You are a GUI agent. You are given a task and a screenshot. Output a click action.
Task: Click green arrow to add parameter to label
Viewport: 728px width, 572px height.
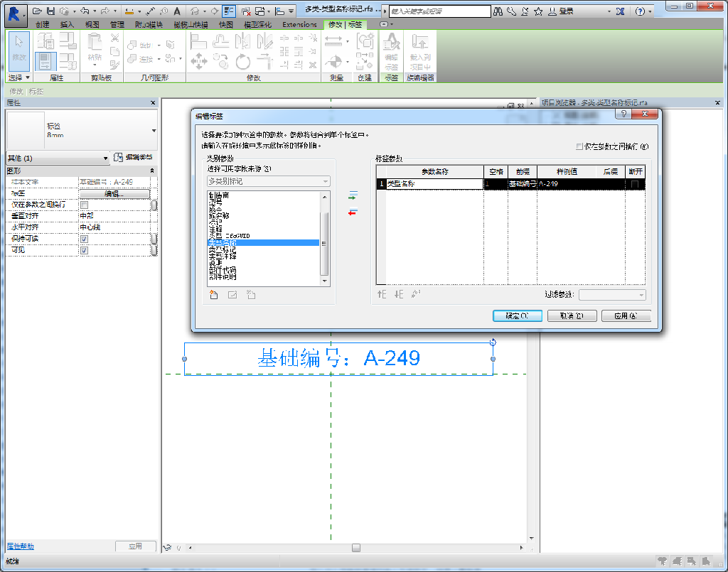click(353, 195)
